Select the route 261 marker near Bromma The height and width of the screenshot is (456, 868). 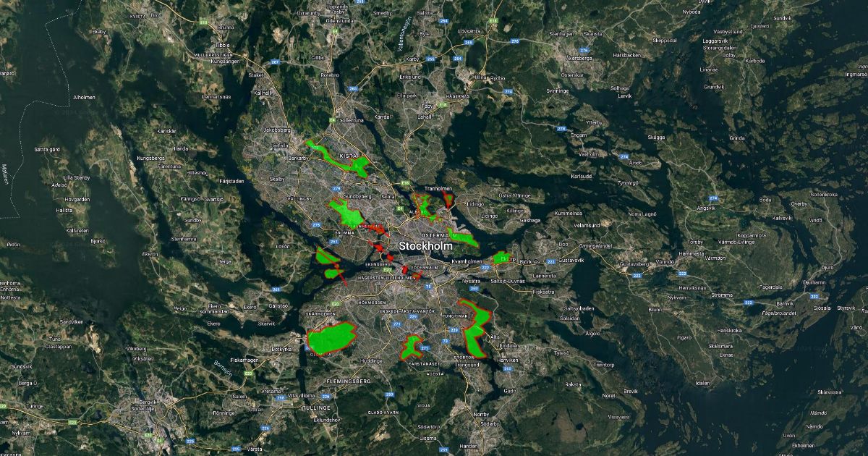(333, 241)
